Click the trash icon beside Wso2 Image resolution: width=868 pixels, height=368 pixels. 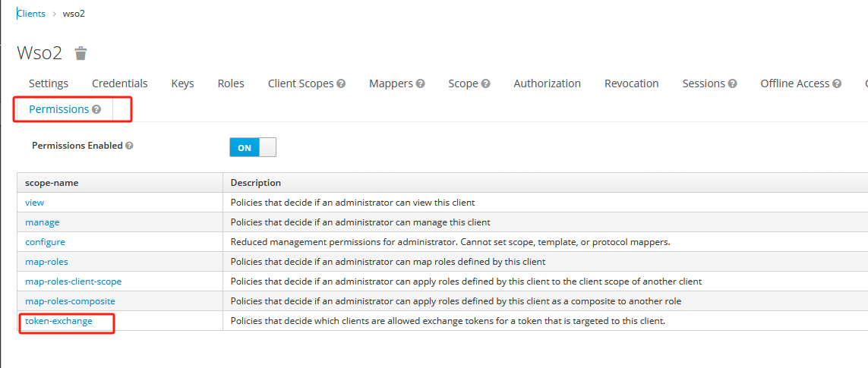80,53
